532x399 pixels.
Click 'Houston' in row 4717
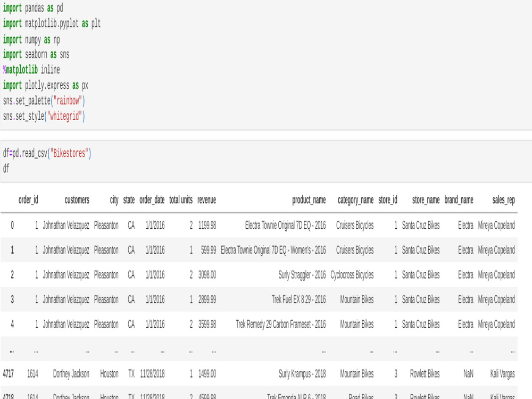(109, 374)
